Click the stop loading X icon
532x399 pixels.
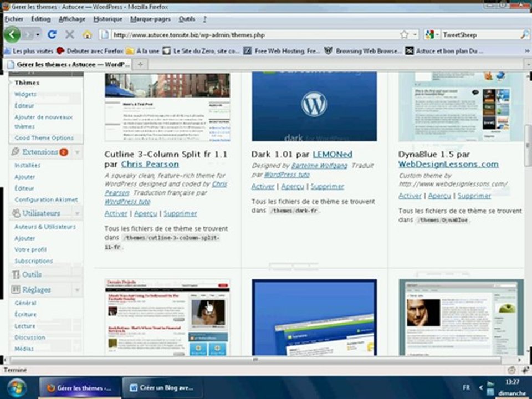click(70, 34)
